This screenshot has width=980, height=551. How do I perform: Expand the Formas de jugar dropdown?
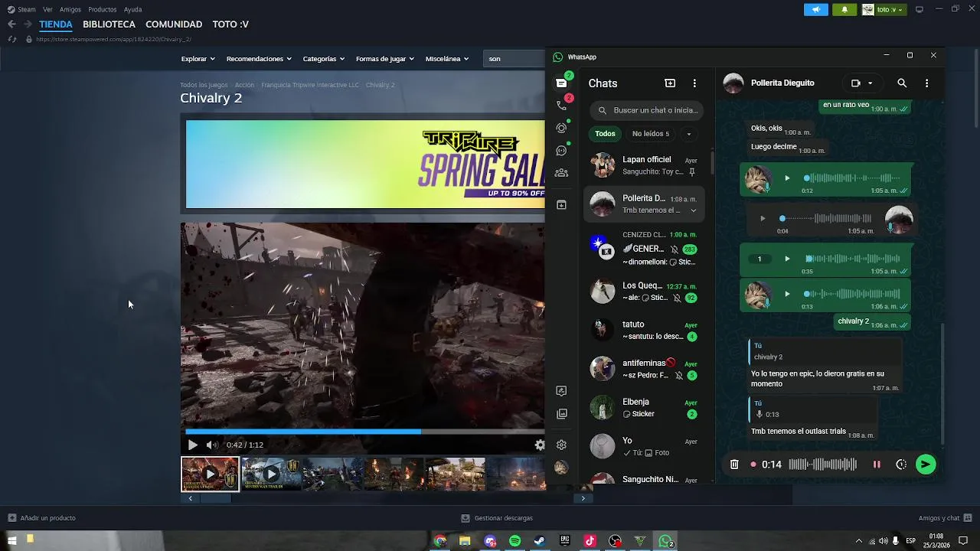pos(384,59)
